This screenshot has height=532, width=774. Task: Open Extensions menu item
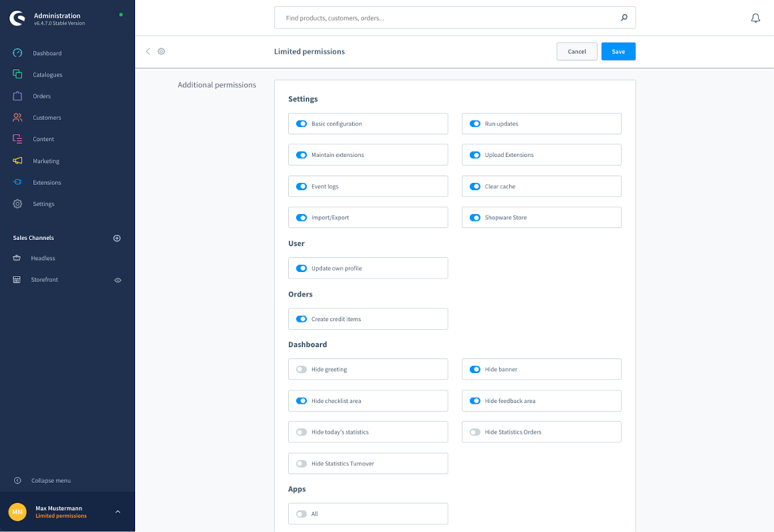pyautogui.click(x=47, y=182)
